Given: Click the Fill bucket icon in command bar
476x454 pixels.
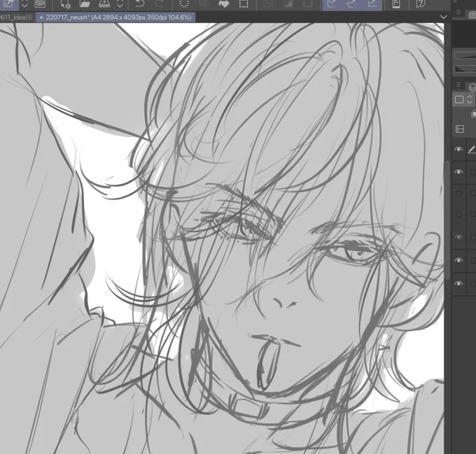Looking at the screenshot, I should pos(224,3).
